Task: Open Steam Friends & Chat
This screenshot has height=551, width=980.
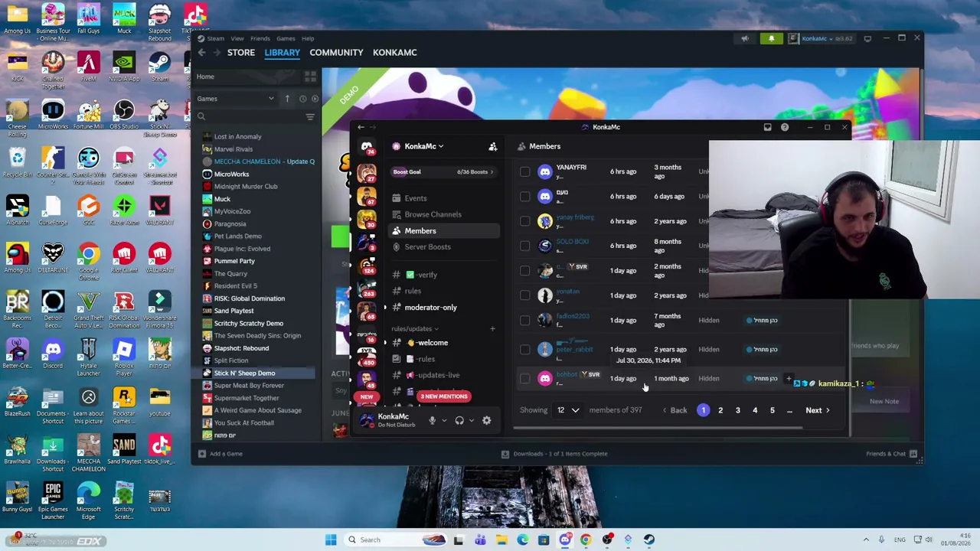Action: click(x=890, y=454)
